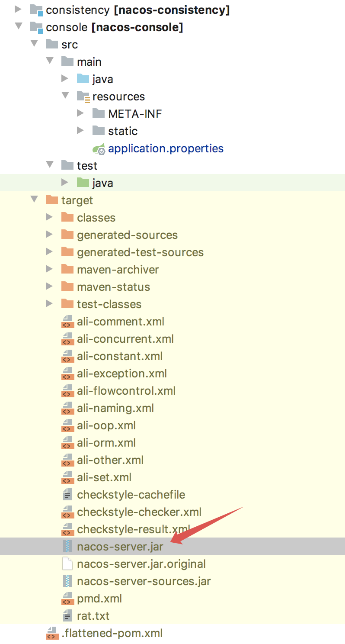Click the rat.txt text file icon
Screen dimensions: 345x644
click(67, 616)
